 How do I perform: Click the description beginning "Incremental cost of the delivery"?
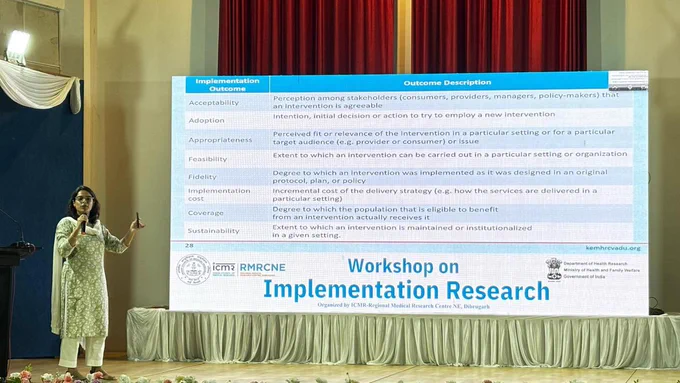click(435, 194)
